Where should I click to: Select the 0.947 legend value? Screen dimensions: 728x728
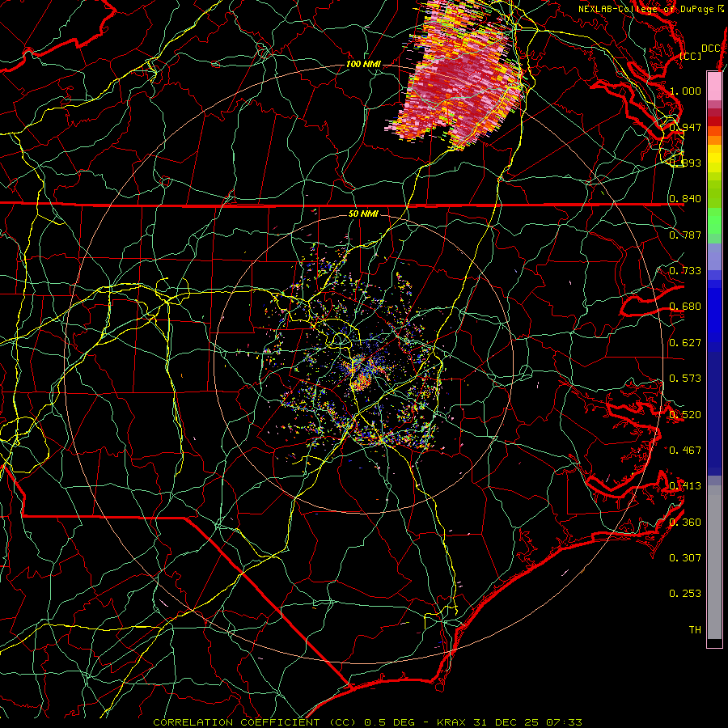(x=685, y=127)
